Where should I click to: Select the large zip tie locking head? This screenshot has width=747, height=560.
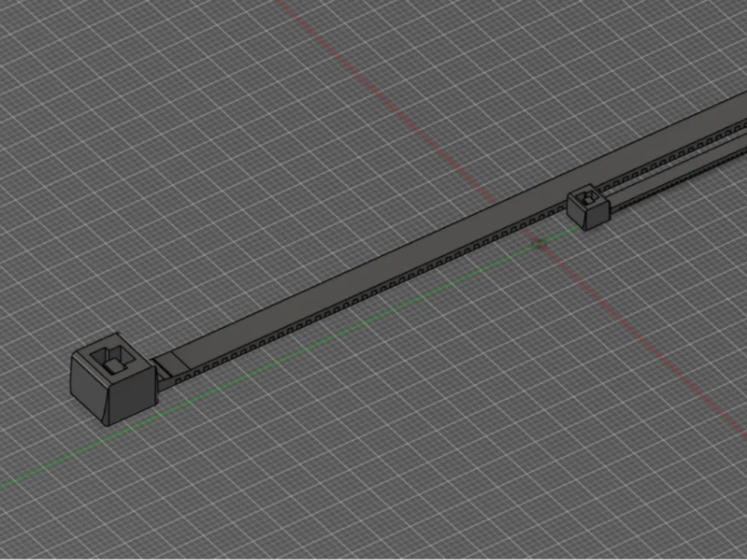tap(114, 380)
